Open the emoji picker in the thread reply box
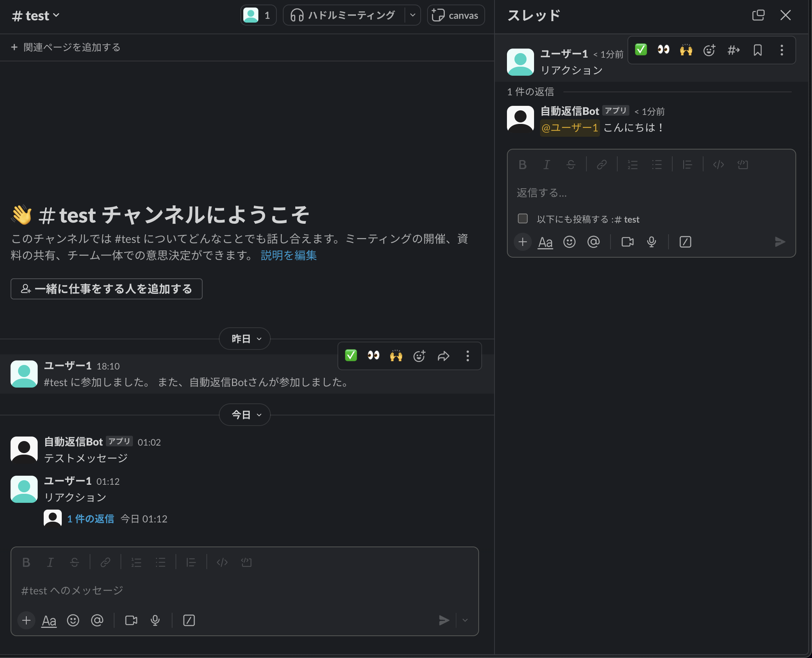 (569, 241)
